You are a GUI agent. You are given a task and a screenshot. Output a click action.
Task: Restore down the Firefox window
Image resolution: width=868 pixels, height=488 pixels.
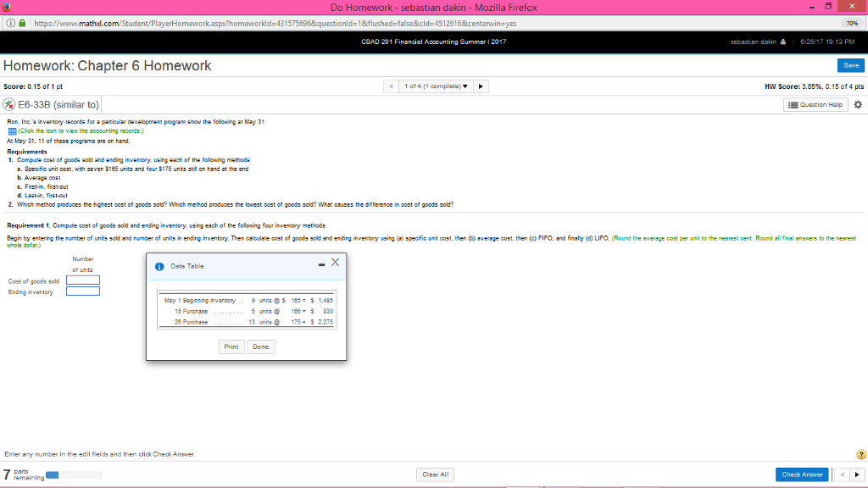point(828,7)
